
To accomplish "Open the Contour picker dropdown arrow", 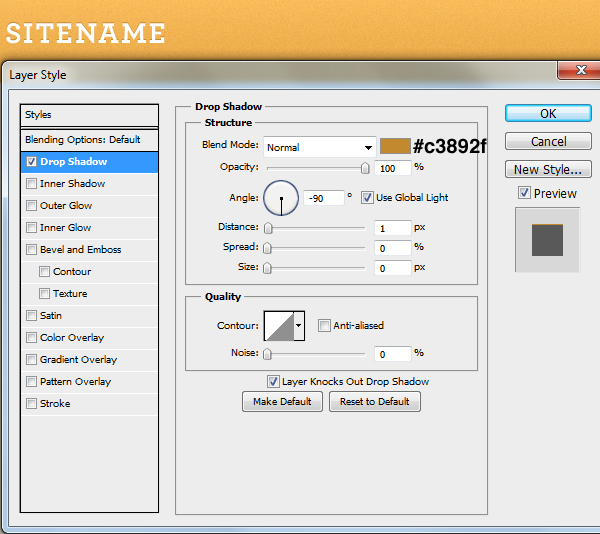I will (299, 326).
